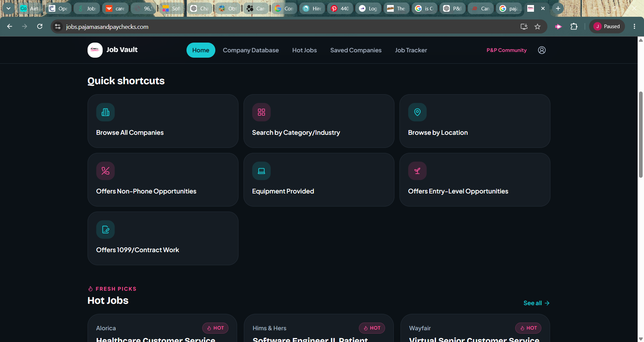
Task: Click the Non-Phone Opportunities crossed-phone icon
Action: pos(105,171)
